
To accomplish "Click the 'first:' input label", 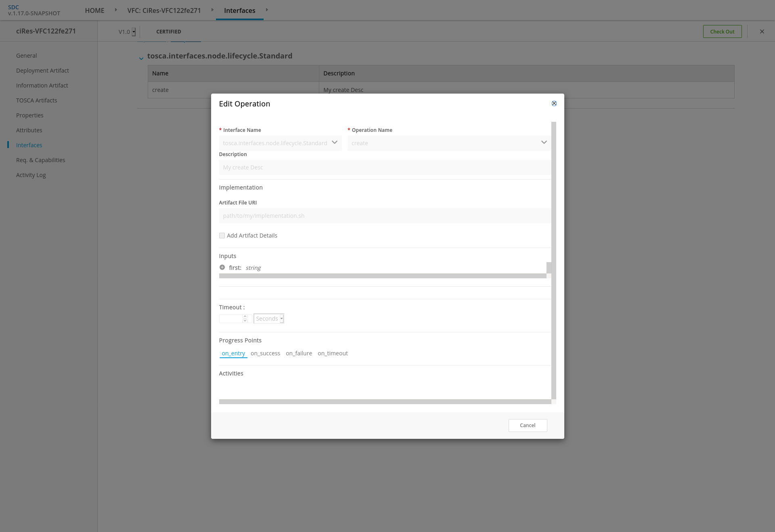I will point(235,268).
